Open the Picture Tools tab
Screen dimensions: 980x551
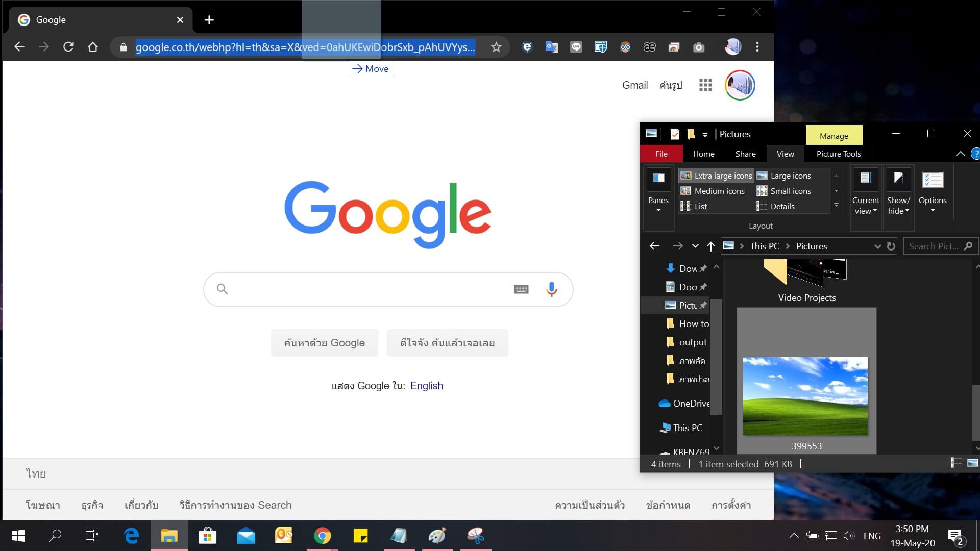838,154
